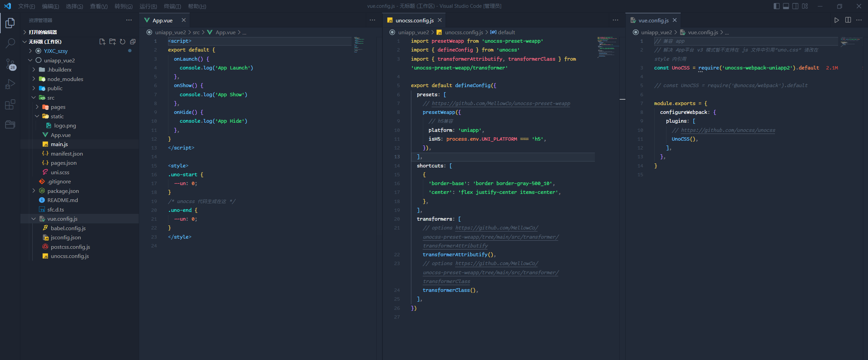Open Source Control view showing 28 changes
Viewport: 868px width, 360px height.
click(x=10, y=64)
